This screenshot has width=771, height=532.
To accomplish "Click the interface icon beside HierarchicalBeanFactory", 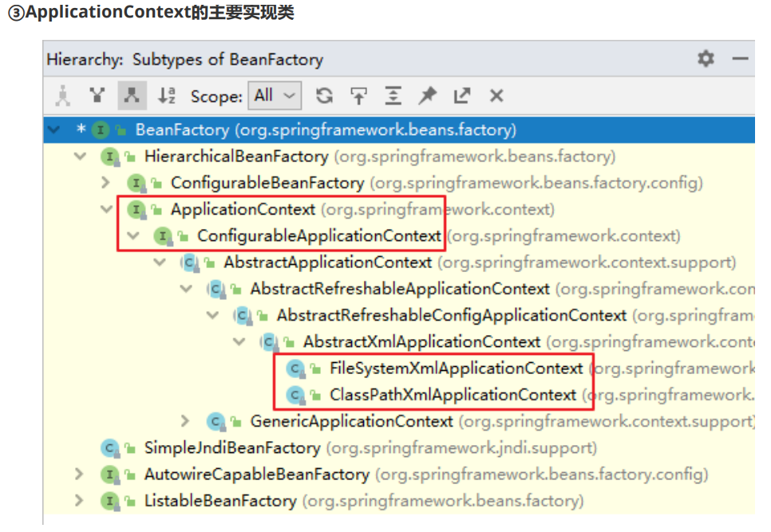I will (109, 157).
